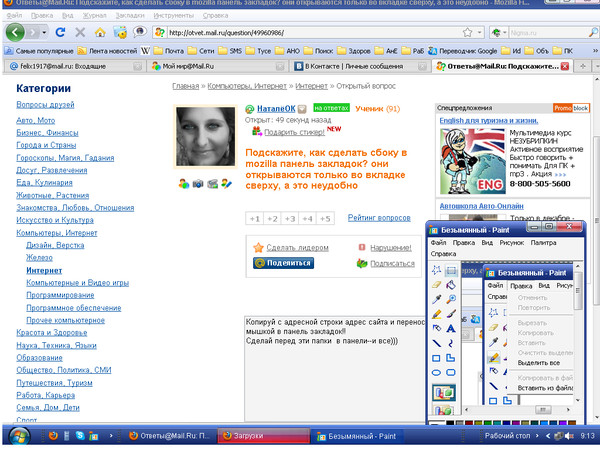The width and height of the screenshot is (600, 450).
Task: Select the color picker eyedropper in Paint
Action: coord(437,299)
